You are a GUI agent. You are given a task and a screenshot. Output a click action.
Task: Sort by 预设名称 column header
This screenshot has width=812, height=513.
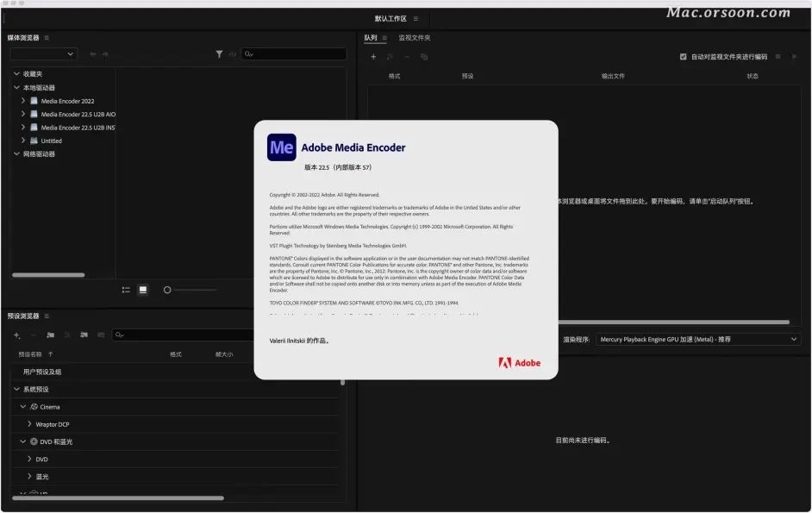tap(30, 354)
